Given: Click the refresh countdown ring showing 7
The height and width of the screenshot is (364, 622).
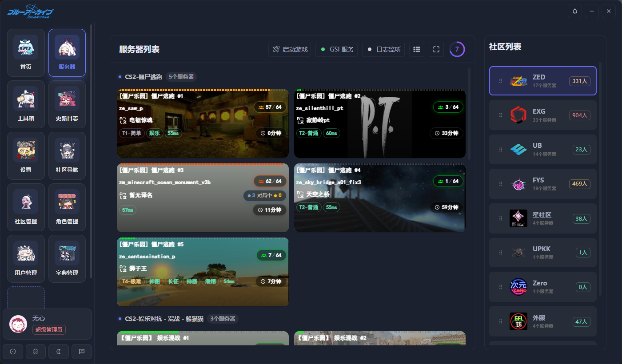Looking at the screenshot, I should click(x=457, y=49).
